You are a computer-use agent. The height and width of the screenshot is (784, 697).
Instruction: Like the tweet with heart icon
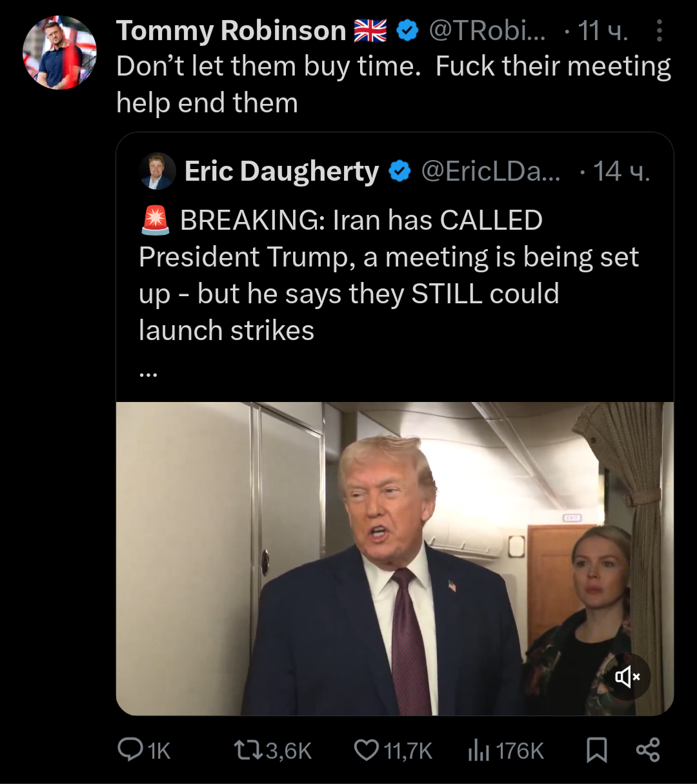click(367, 750)
